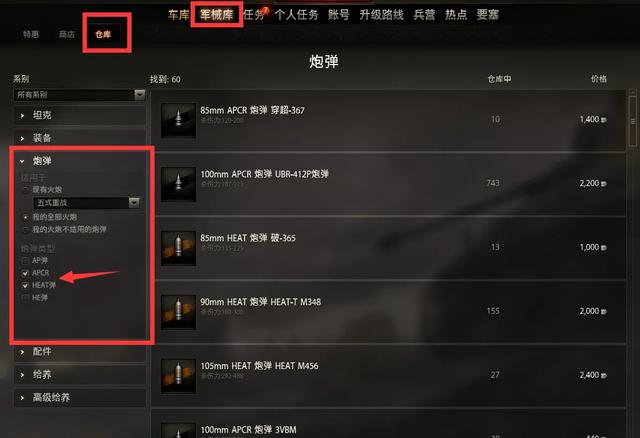Click the 85mm HEAT 破-365 shell icon
Image resolution: width=640 pixels, height=438 pixels.
[x=178, y=248]
